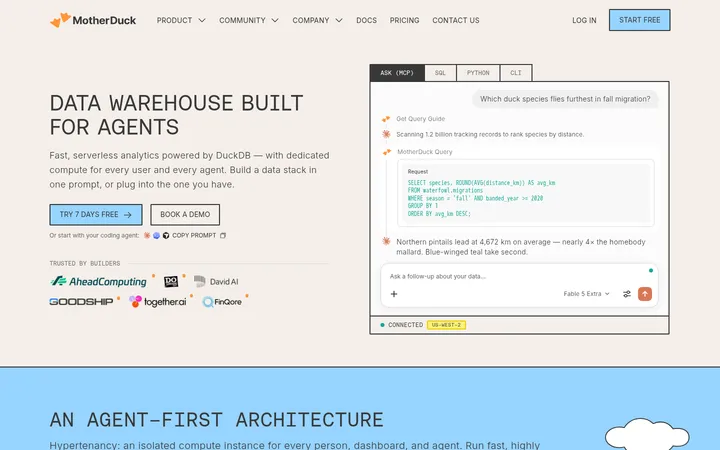Go to DOCS page

click(x=366, y=21)
